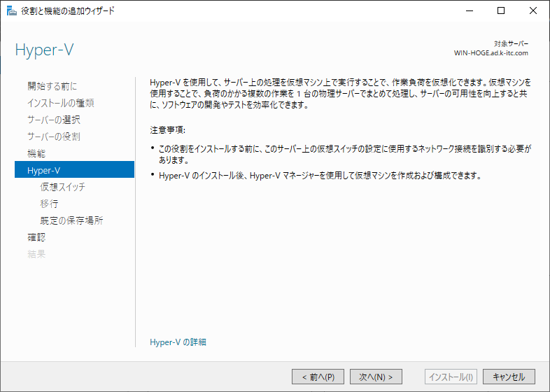Go to インストールの種類 step
The image size is (550, 392).
61,103
